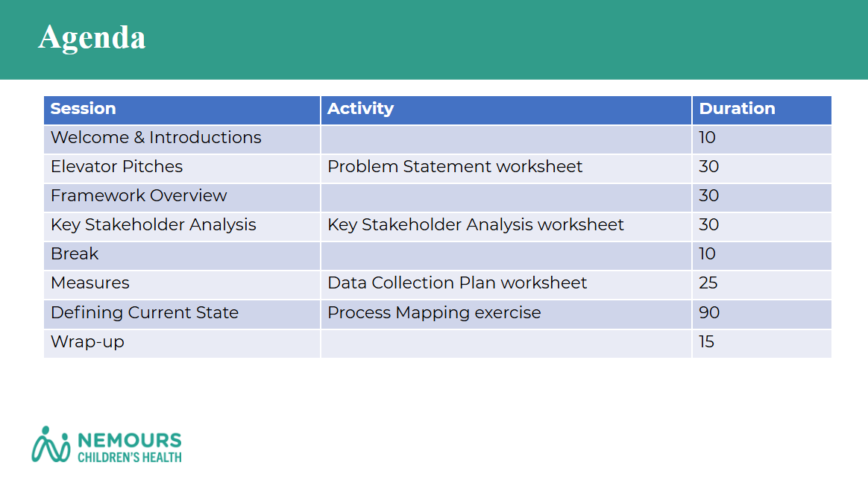Click the Nemours Children's Health logo icon
The width and height of the screenshot is (868, 477).
(x=51, y=444)
